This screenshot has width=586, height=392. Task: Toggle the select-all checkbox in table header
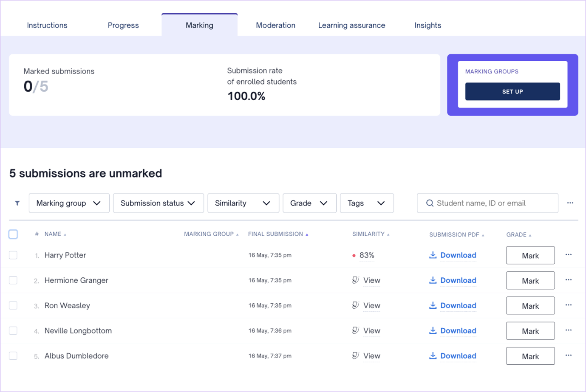(x=13, y=234)
